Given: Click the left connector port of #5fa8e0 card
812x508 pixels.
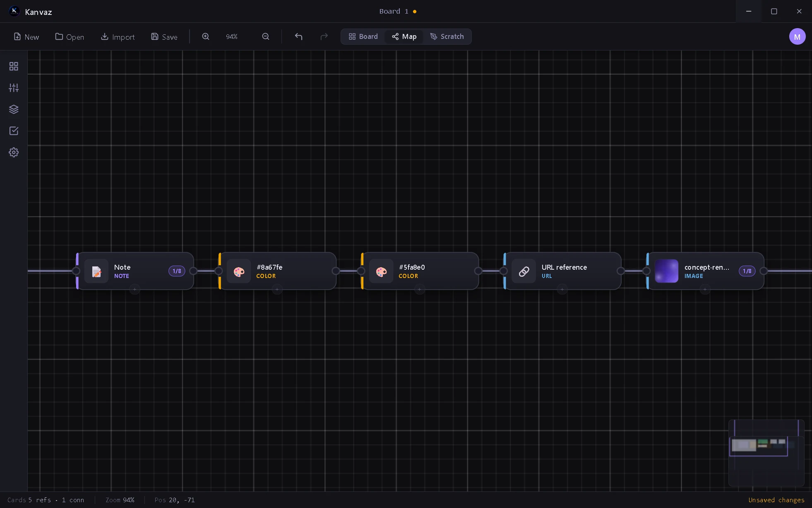Looking at the screenshot, I should click(x=361, y=271).
